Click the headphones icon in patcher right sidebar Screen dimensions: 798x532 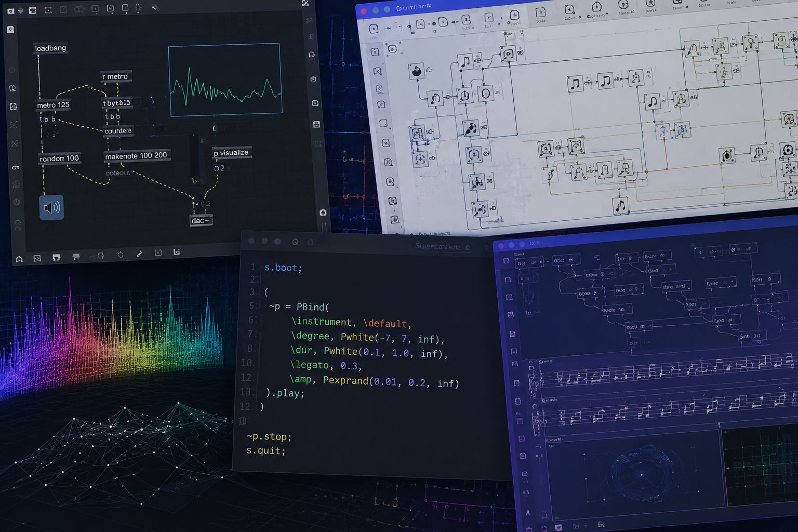(x=312, y=55)
